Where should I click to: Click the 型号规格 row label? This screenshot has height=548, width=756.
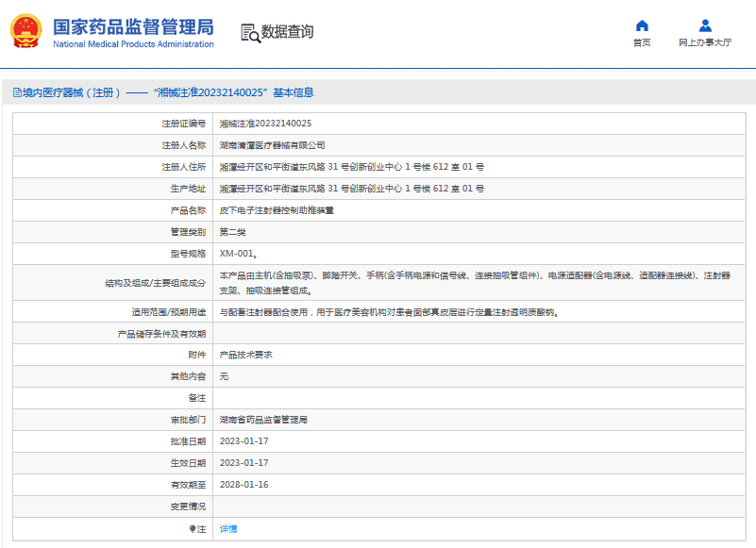pyautogui.click(x=188, y=254)
